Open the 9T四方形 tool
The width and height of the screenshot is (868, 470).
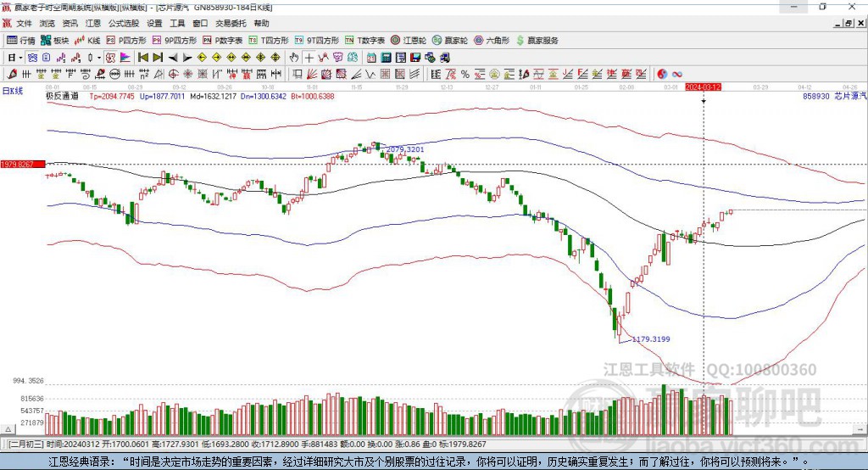pyautogui.click(x=317, y=41)
